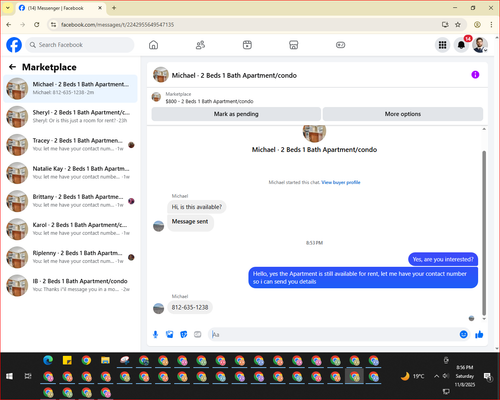The width and height of the screenshot is (500, 400).
Task: Choose a sticker icon
Action: (184, 334)
